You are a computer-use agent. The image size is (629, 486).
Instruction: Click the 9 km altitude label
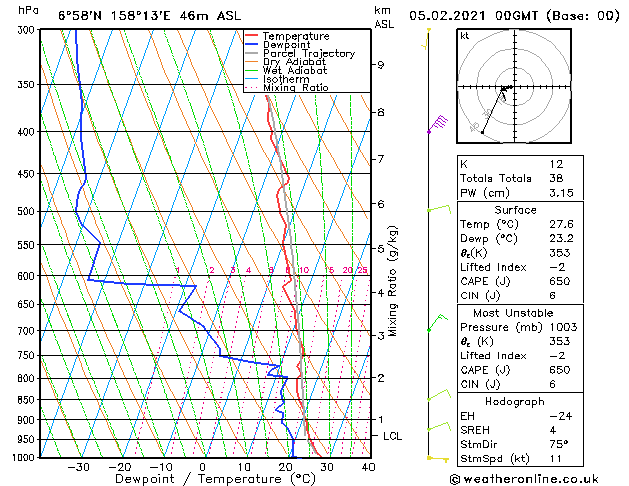(380, 65)
